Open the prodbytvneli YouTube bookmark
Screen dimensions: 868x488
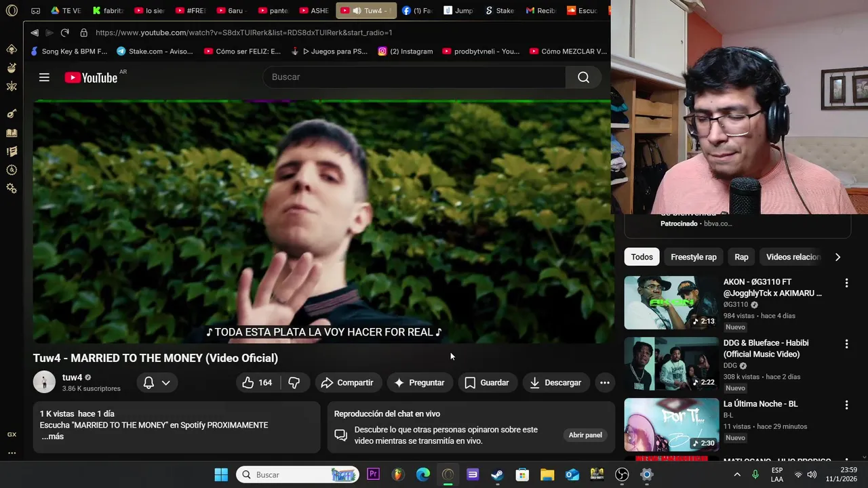481,51
